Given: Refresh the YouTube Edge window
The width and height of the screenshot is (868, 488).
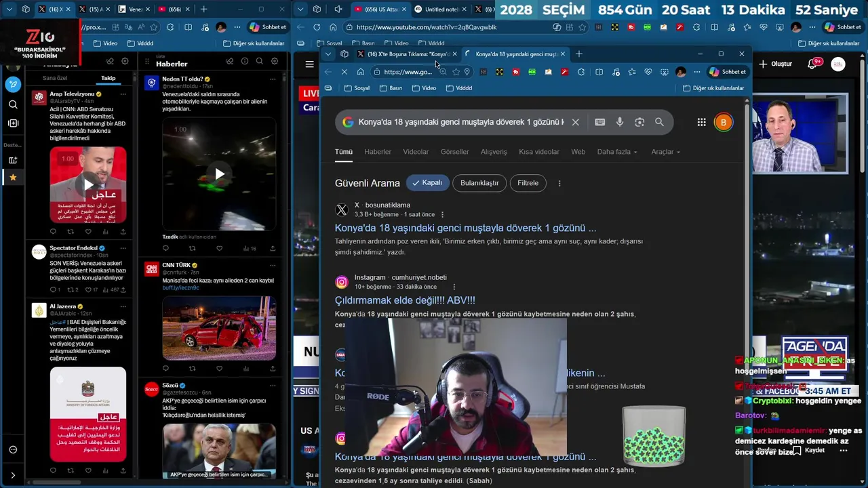Looking at the screenshot, I should (x=317, y=27).
